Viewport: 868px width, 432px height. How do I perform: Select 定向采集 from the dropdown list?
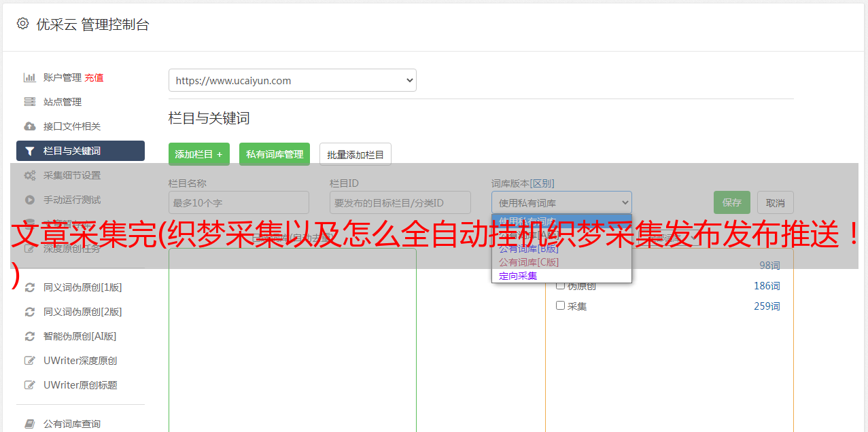pos(561,276)
